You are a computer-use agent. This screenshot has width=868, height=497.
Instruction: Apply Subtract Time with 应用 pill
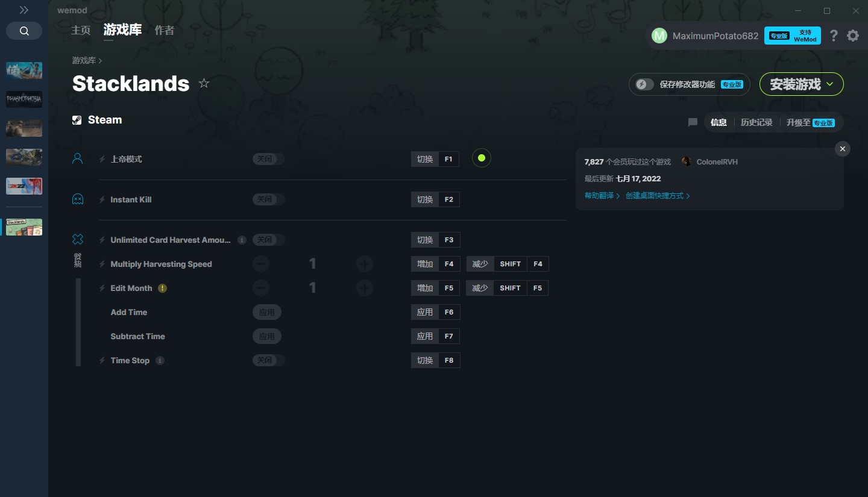[267, 336]
